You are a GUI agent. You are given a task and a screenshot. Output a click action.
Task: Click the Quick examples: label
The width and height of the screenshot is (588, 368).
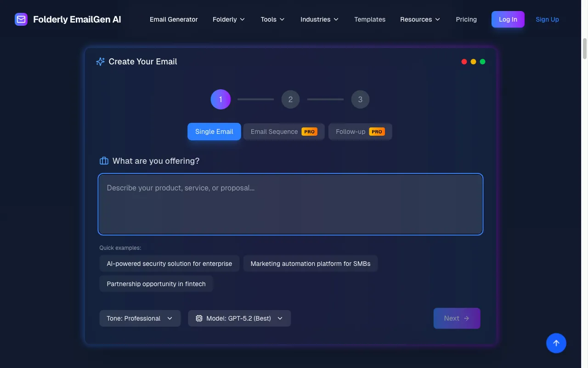point(120,248)
